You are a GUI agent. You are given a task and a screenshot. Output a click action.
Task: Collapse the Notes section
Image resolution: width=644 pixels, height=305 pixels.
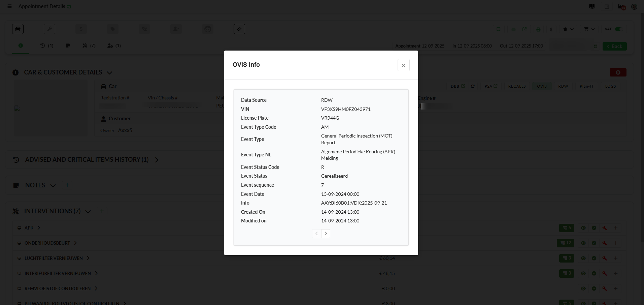coord(53,185)
